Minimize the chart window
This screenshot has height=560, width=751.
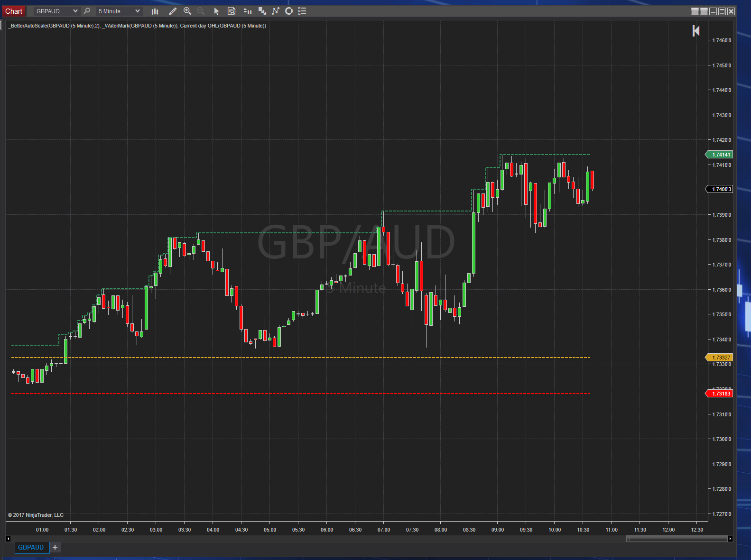click(x=713, y=11)
